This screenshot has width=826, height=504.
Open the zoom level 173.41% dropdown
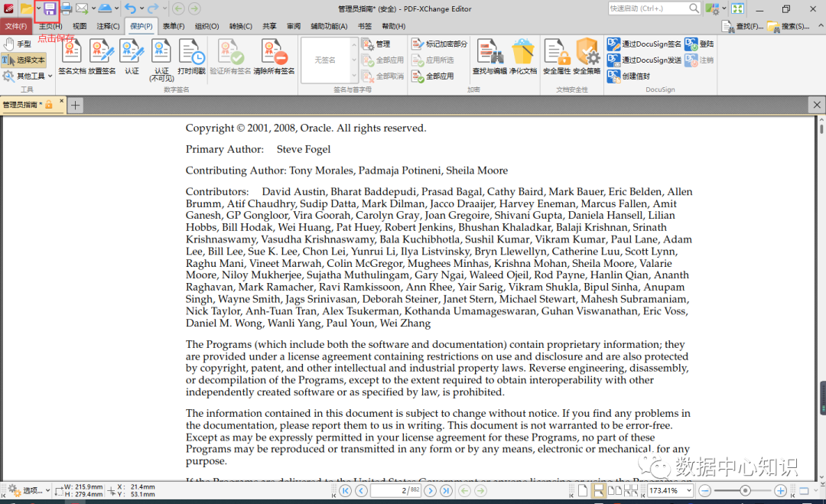688,490
